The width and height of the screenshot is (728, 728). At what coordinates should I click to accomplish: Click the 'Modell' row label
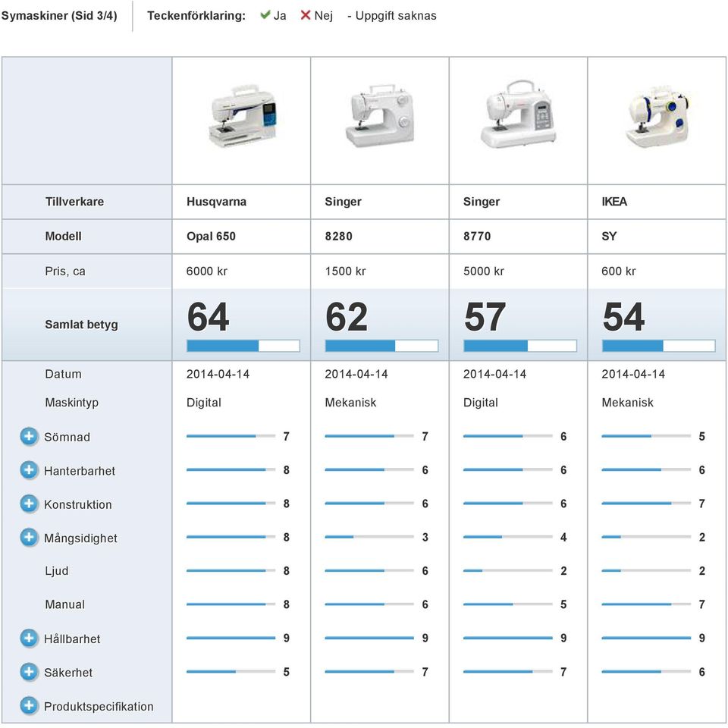point(63,237)
